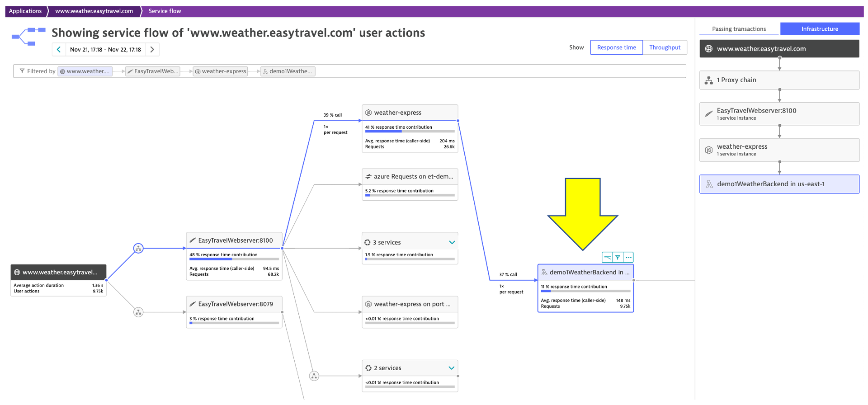Click the Node.js icon in Infrastructure weather-express row
868x405 pixels.
709,150
